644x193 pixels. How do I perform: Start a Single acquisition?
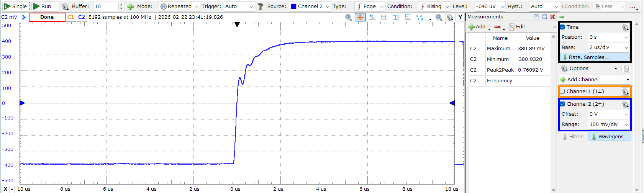tap(16, 6)
